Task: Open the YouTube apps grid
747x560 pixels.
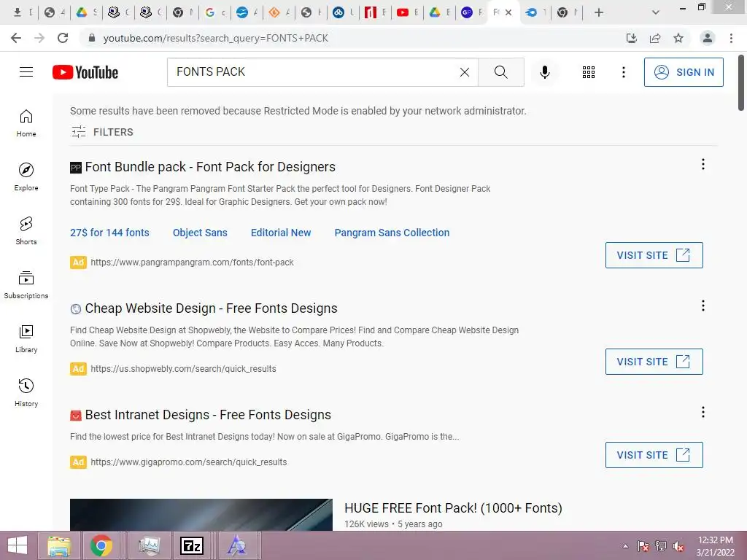Action: click(x=589, y=72)
